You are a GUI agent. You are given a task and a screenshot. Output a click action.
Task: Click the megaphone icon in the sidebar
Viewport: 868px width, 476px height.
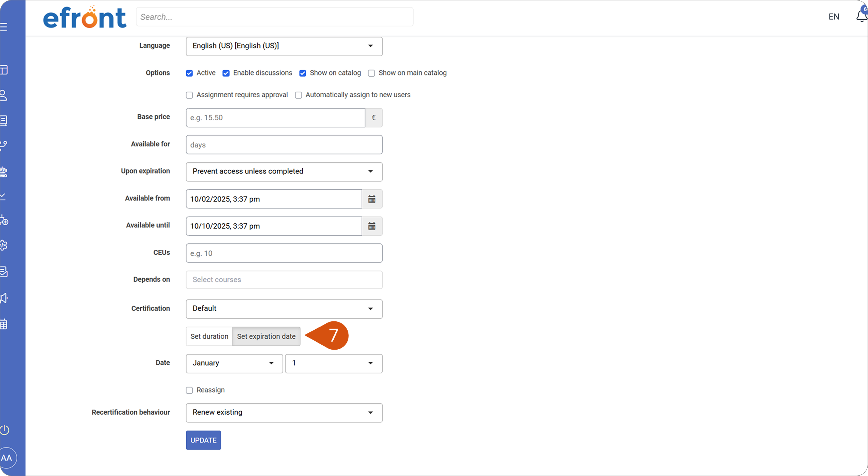tap(4, 298)
